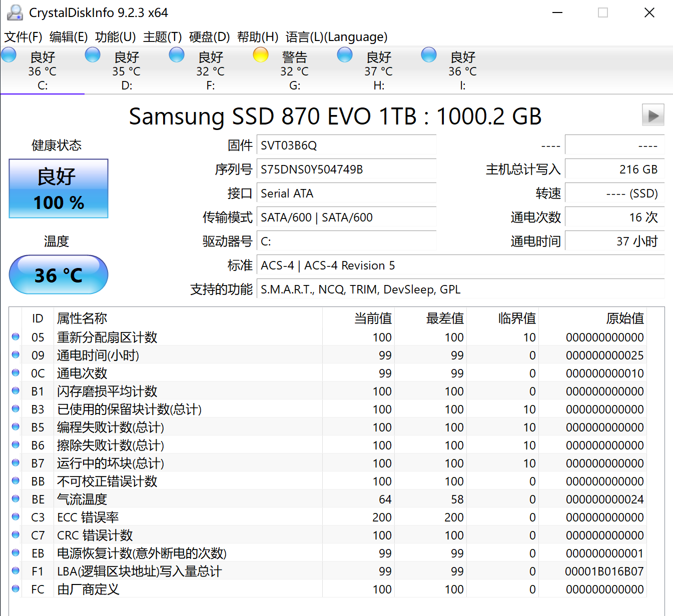Open the 语言(L)(Language) menu

coord(336,37)
